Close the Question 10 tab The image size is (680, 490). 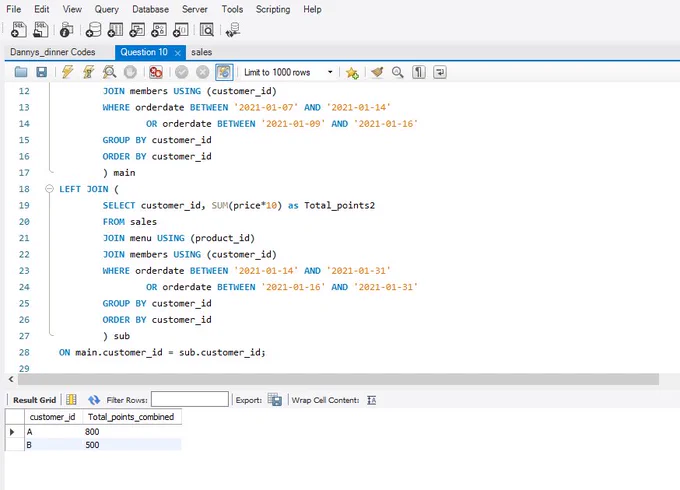(x=177, y=53)
